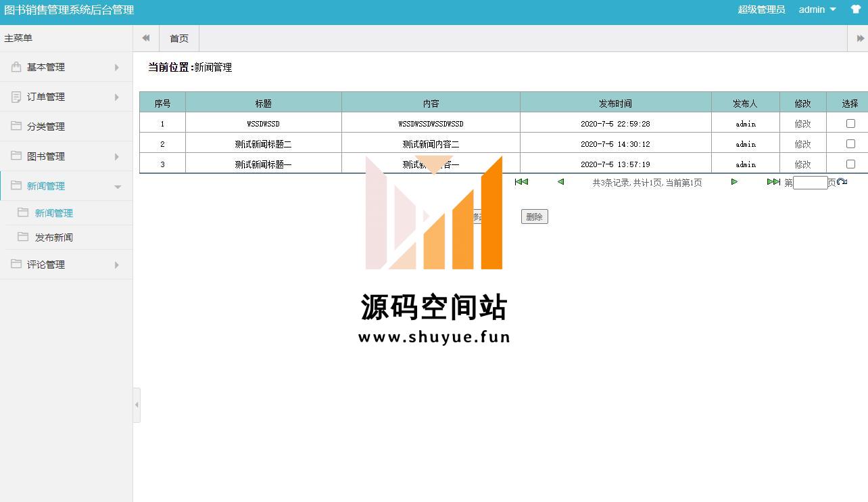This screenshot has width=868, height=502.
Task: Click timestamp 2020-7-5 14:30:12
Action: tap(615, 144)
